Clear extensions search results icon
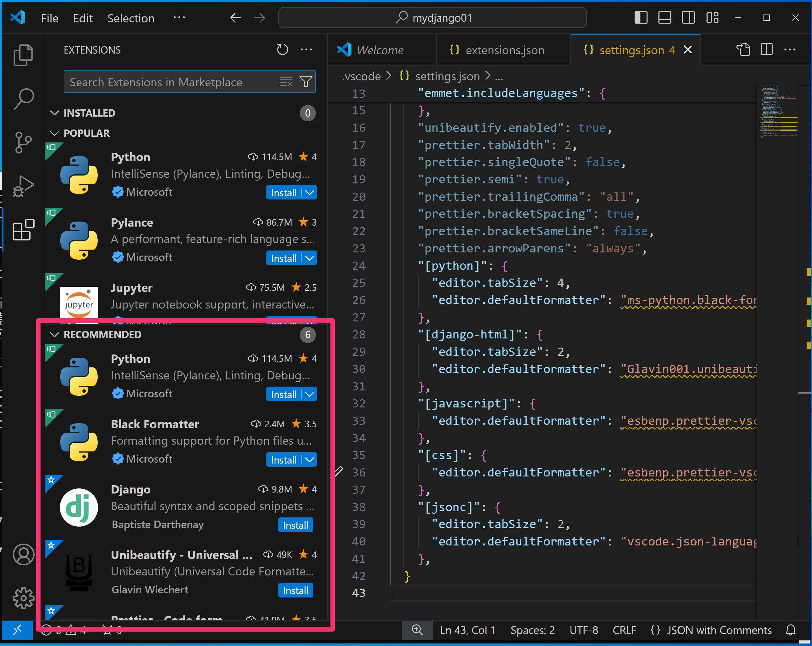Viewport: 812px width, 646px height. tap(286, 81)
